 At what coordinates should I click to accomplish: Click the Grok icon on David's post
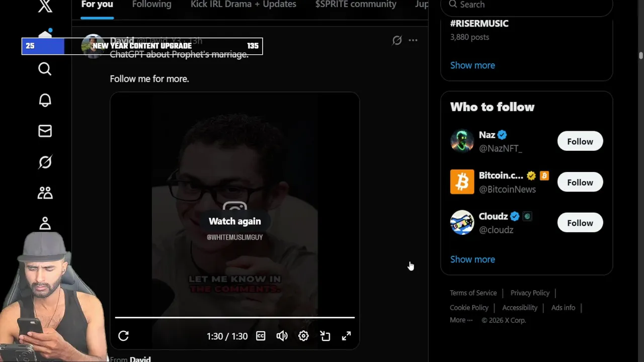(x=397, y=40)
